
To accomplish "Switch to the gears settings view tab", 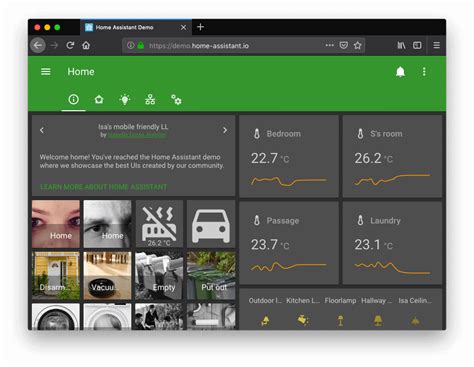I will point(176,99).
